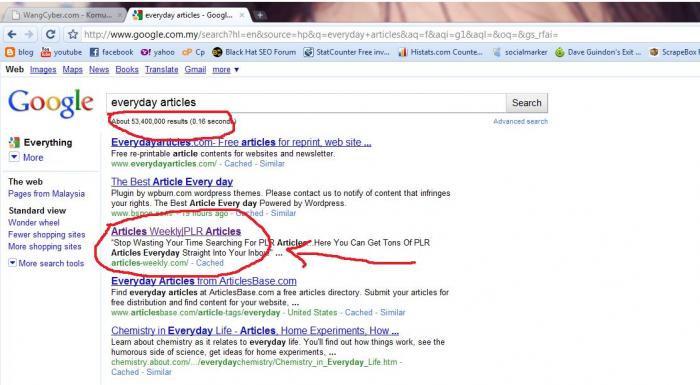Open Similar pages for everydayarticles.com result

pyautogui.click(x=272, y=164)
